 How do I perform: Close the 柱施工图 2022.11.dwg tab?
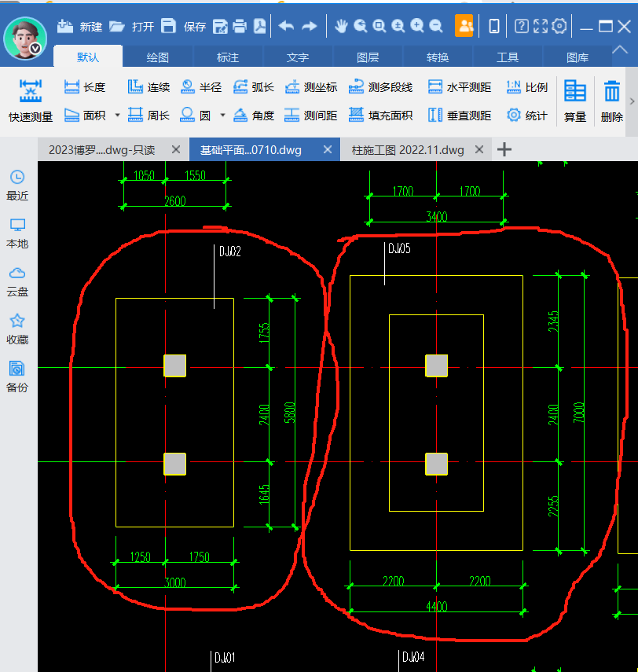[x=479, y=149]
